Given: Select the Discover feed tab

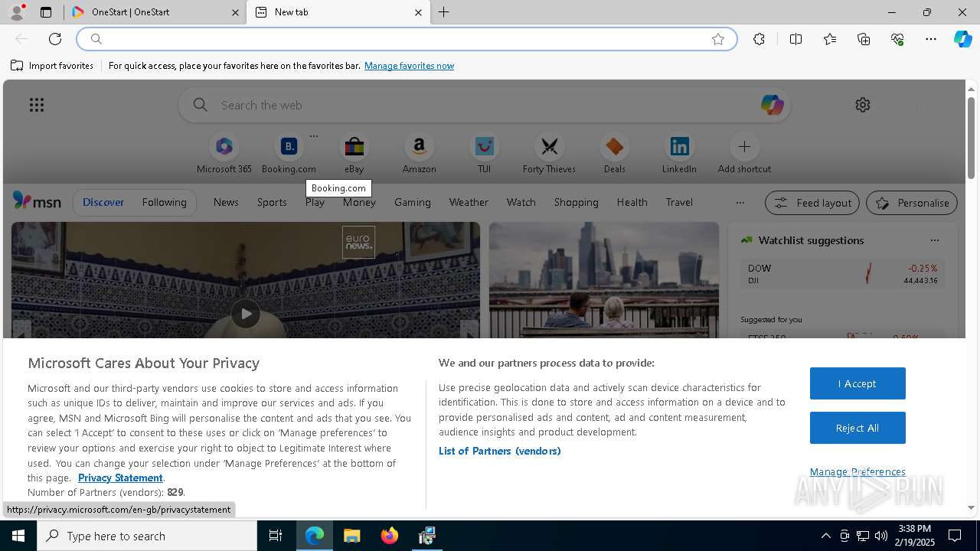Looking at the screenshot, I should click(x=103, y=202).
